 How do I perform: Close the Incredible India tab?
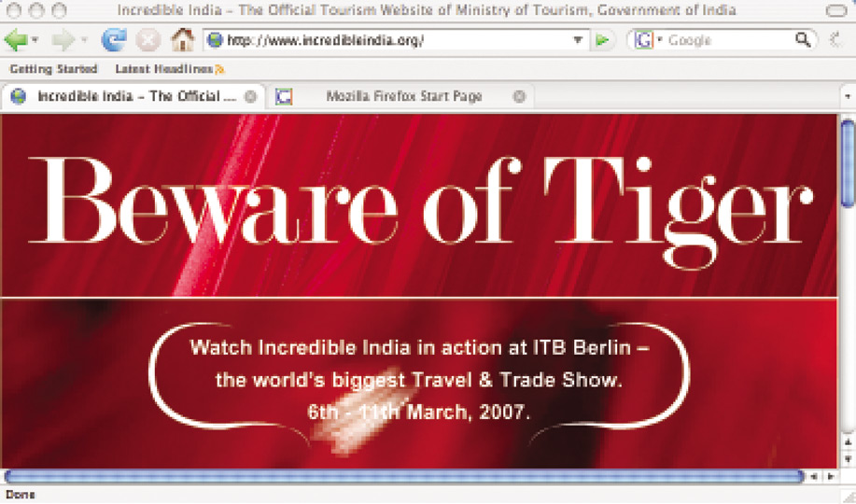click(250, 96)
